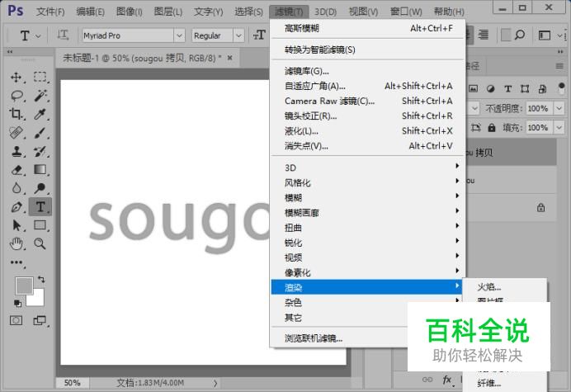Select the Eraser tool
Image resolution: width=571 pixels, height=392 pixels.
[16, 170]
